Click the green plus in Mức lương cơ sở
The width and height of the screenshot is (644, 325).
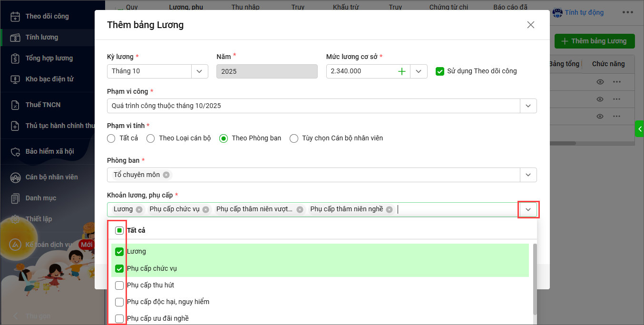tap(402, 71)
